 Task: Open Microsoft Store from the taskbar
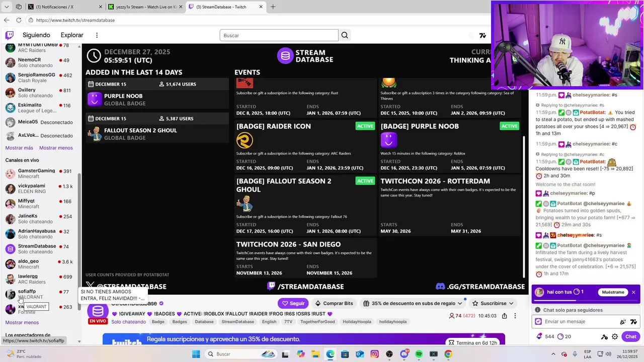[345, 354]
